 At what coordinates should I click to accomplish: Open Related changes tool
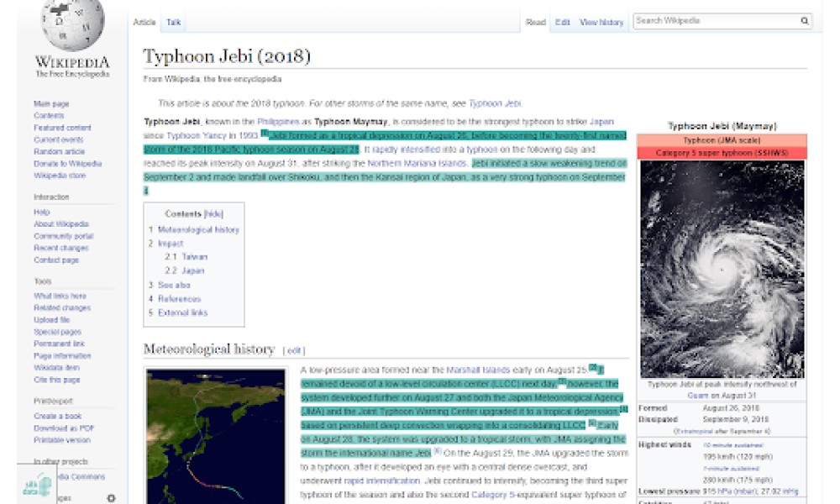pos(62,308)
